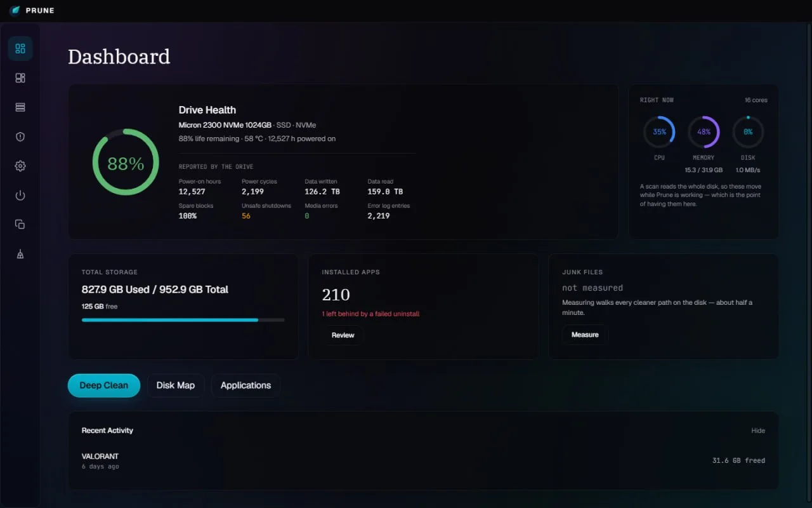Screen dimensions: 812x508
Task: Click the '16 cores' label
Action: pos(756,100)
